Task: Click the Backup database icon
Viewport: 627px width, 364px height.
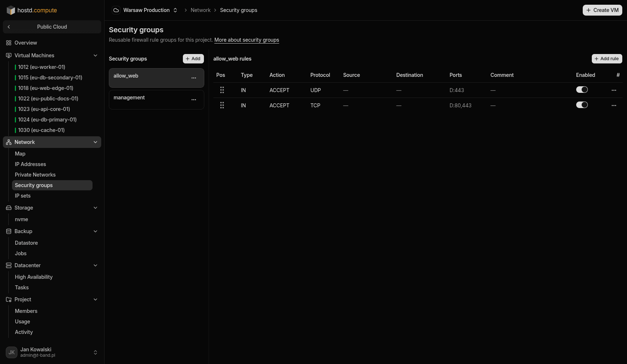Action: coord(9,231)
